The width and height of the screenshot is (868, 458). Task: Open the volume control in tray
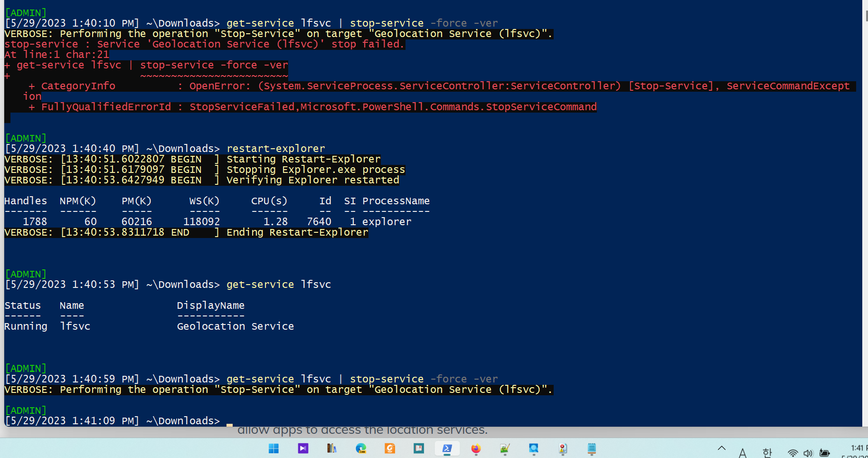[x=808, y=453]
